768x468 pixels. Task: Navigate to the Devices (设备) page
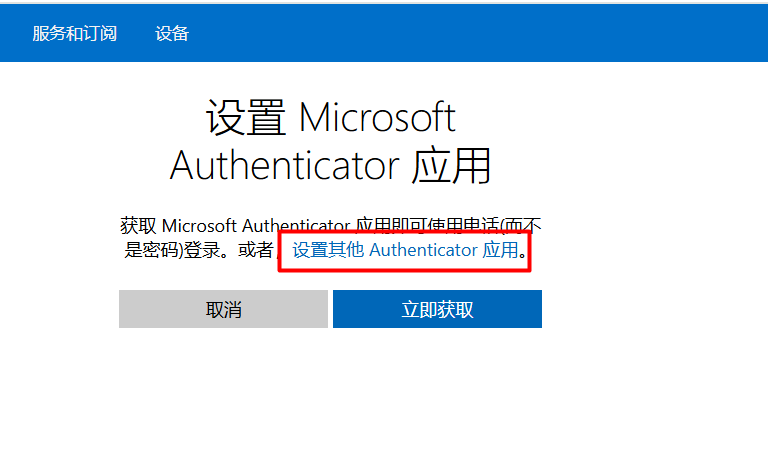coord(171,33)
